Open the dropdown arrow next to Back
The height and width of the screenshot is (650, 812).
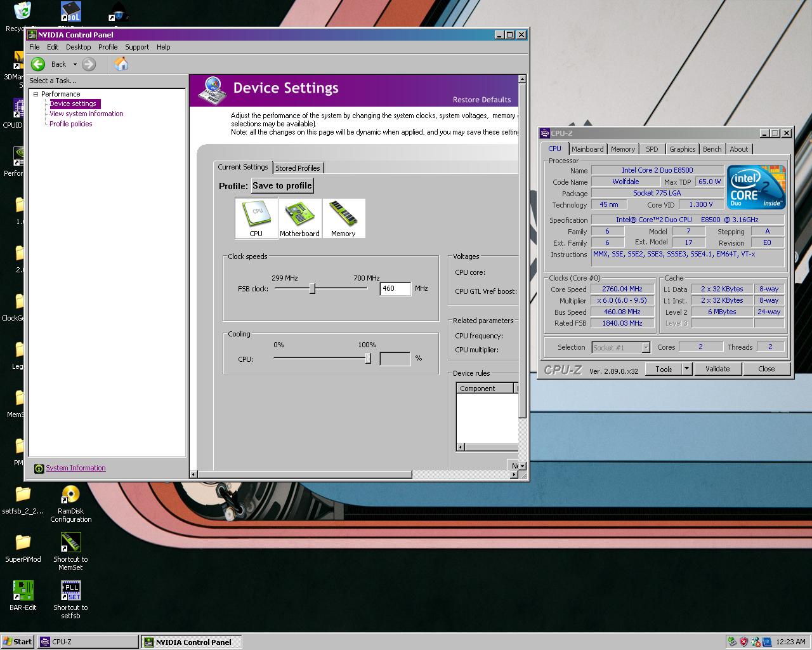point(75,64)
